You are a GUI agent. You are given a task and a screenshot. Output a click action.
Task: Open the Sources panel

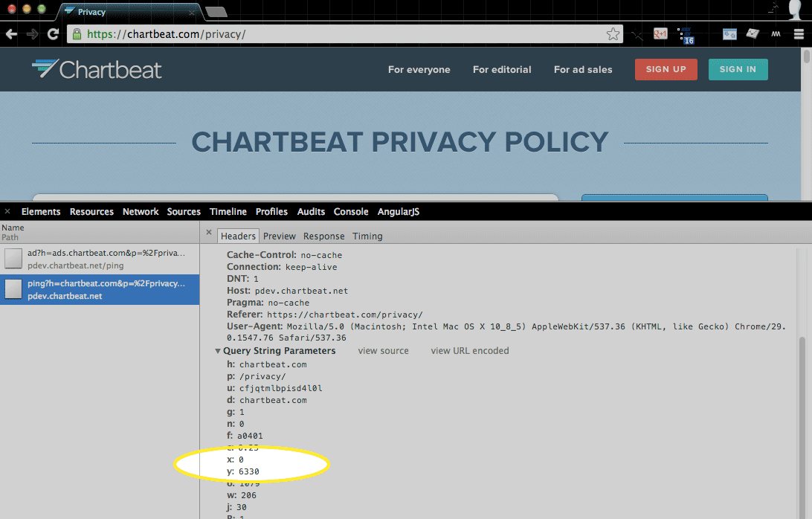[184, 211]
